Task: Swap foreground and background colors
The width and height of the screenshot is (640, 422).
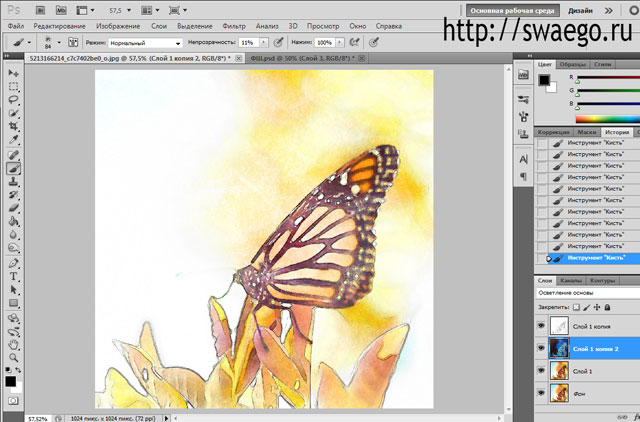Action: tap(18, 370)
